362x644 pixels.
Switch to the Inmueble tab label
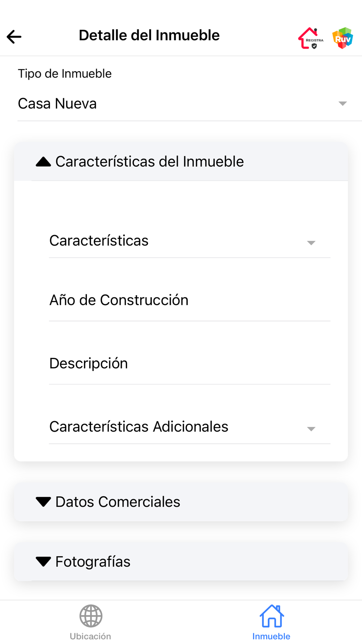(271, 636)
